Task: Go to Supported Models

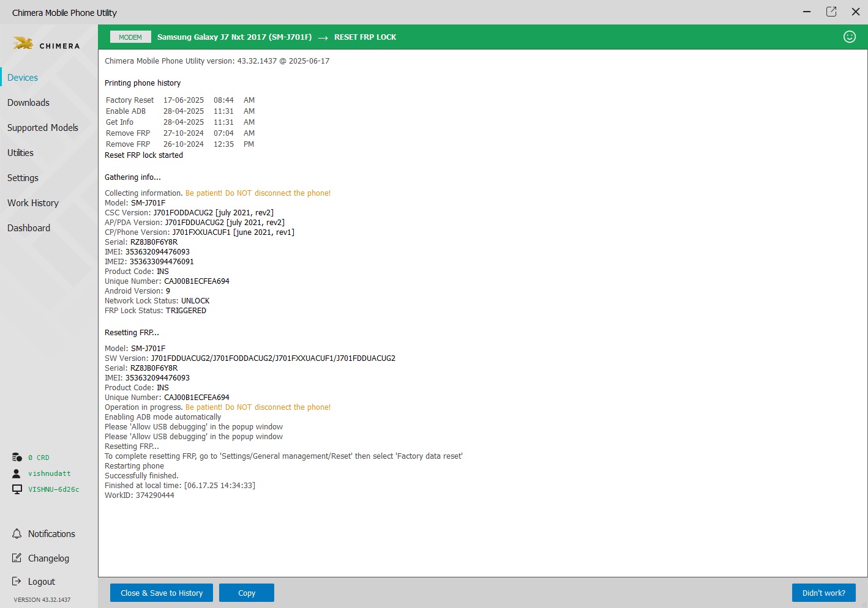Action: tap(43, 128)
